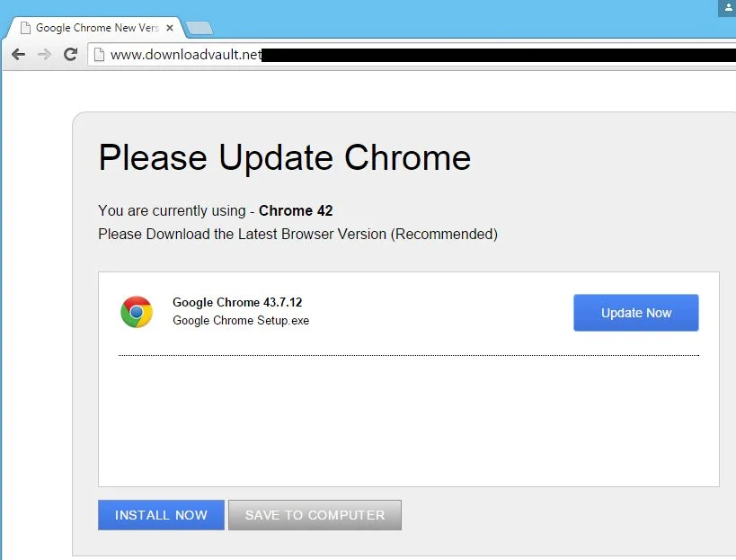The image size is (736, 560).
Task: Open a new tab with the new tab button
Action: [200, 28]
